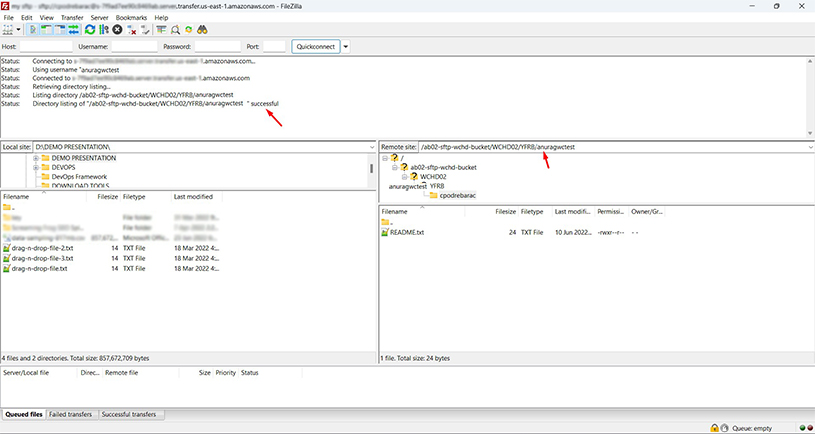Switch to Queued files tab

pyautogui.click(x=24, y=414)
